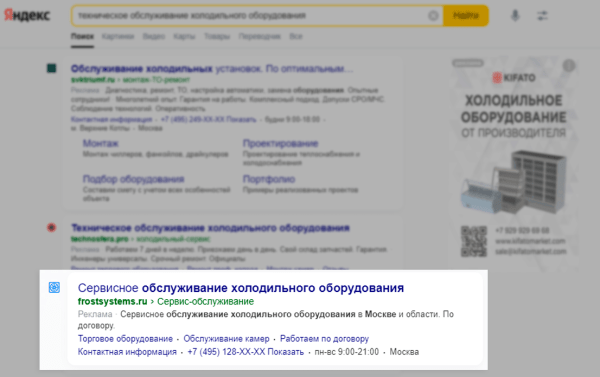
Task: Click the refrigerated display case image
Action: pos(513,182)
